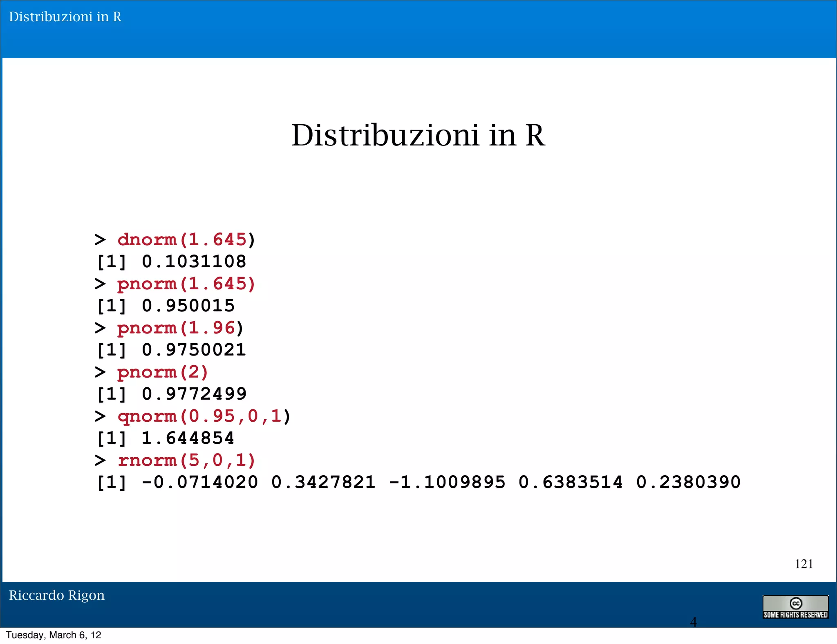The width and height of the screenshot is (837, 644).
Task: Select the command pnorm(1.96)
Action: pos(180,328)
